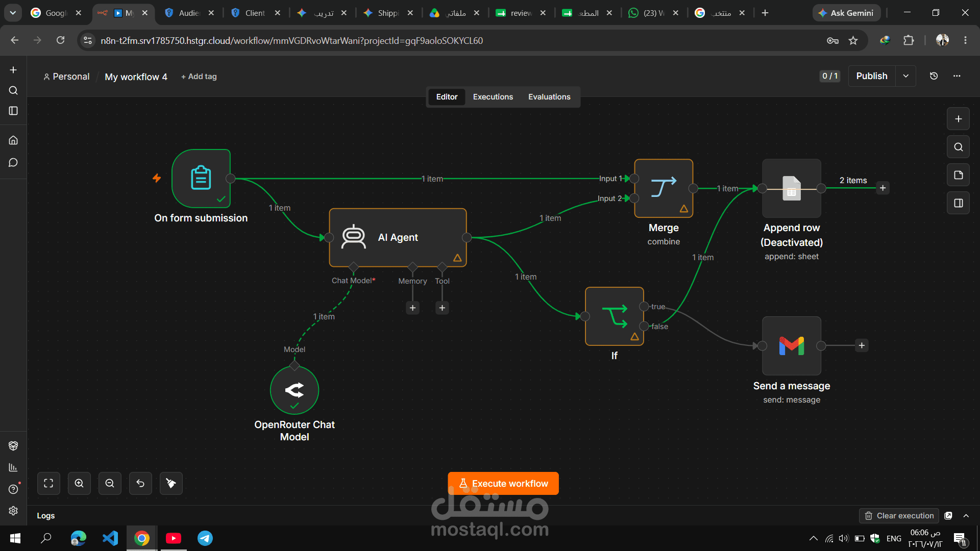Viewport: 980px width, 551px height.
Task: Click the add node plus button on canvas panel
Action: [958, 119]
